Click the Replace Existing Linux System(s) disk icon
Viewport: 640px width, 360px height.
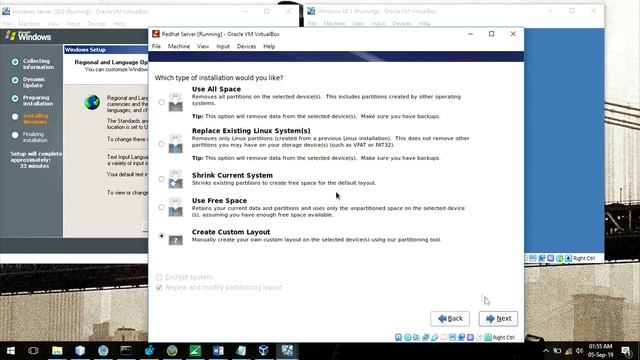pyautogui.click(x=176, y=144)
